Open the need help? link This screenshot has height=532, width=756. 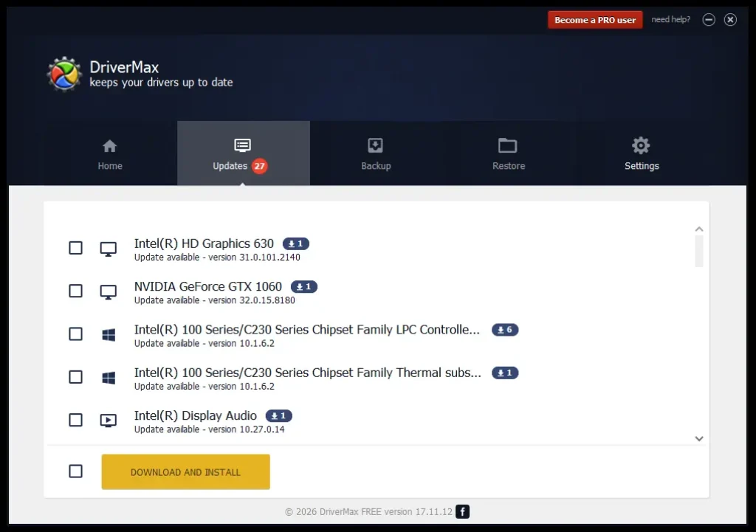coord(670,19)
